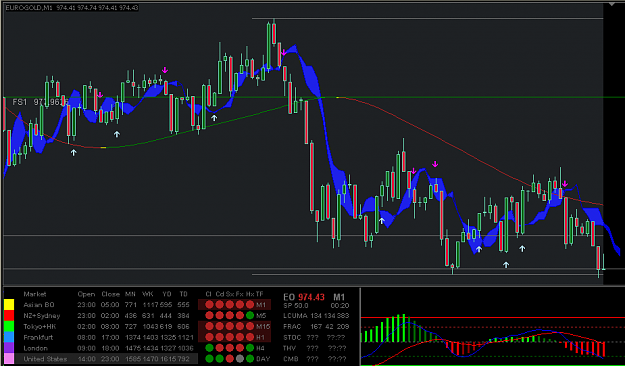This screenshot has width=625, height=366.
Task: Click the SP 50.0 spread readout
Action: point(295,305)
